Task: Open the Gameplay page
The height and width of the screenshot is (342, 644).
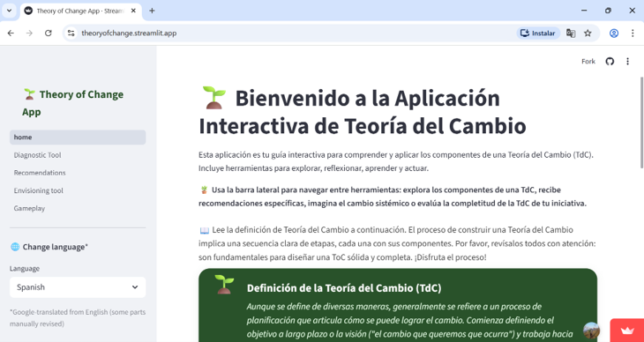Action: (78, 208)
